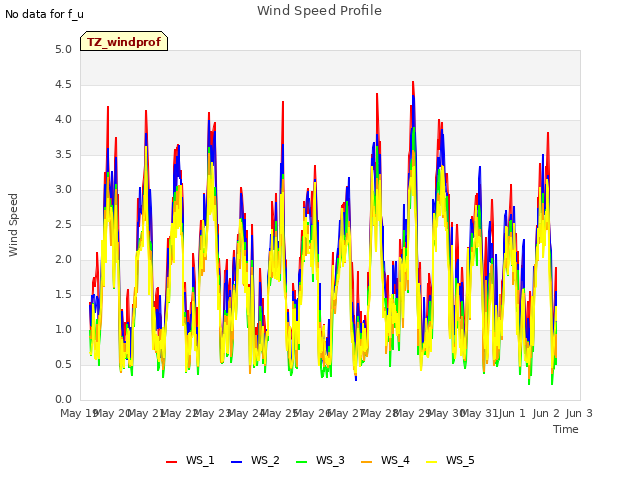Click the May 31 x-axis date label
Screen dimensions: 640x480
481,413
